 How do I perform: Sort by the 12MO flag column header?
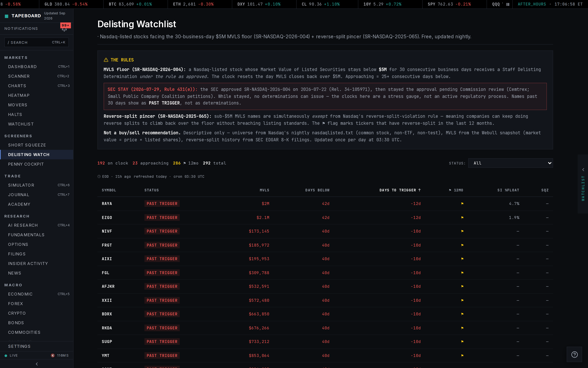pyautogui.click(x=456, y=190)
